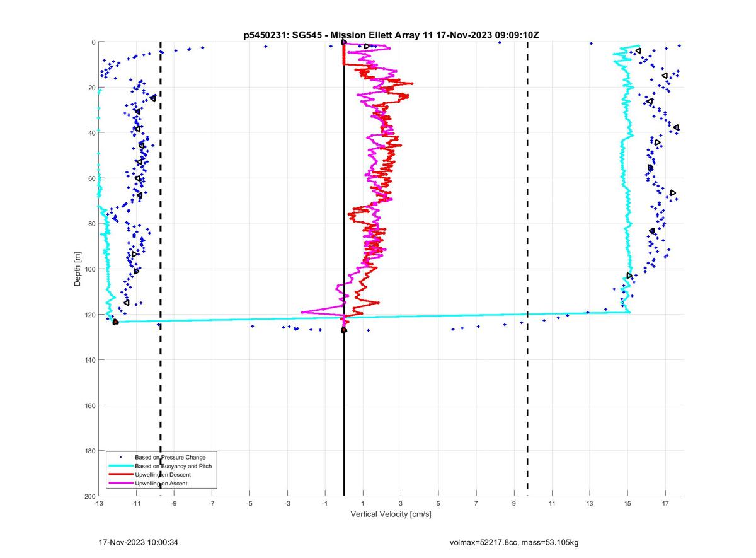
Task: Click velocity-axis tick label "9"
Action: pos(514,504)
